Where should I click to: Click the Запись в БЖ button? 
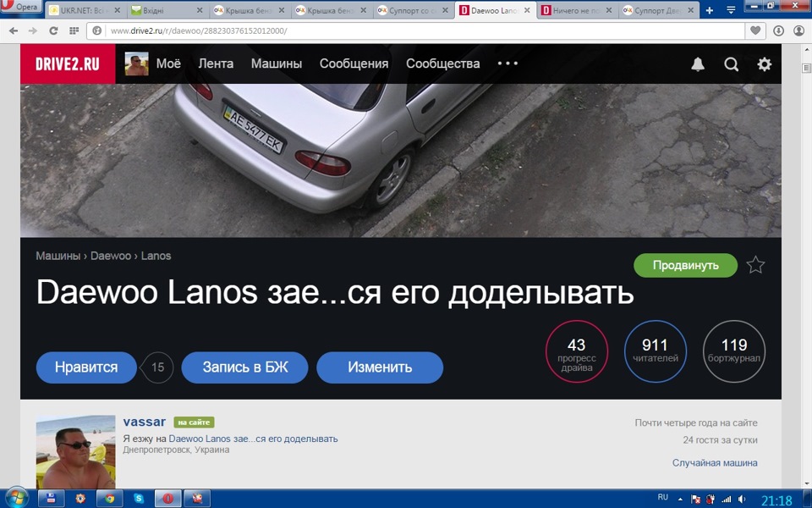pyautogui.click(x=245, y=367)
